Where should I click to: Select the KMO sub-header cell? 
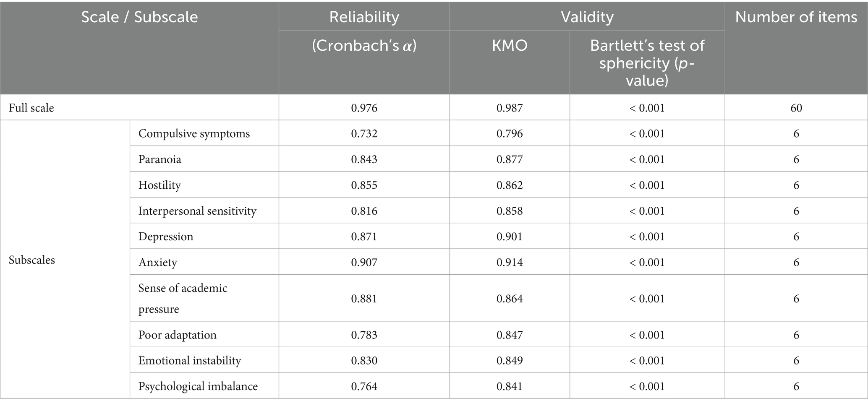509,46
